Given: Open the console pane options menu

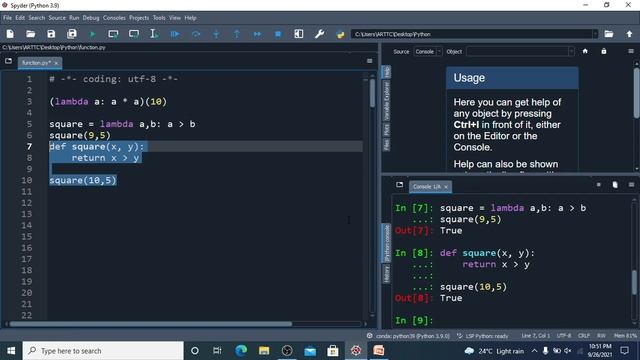Looking at the screenshot, I should pos(631,184).
